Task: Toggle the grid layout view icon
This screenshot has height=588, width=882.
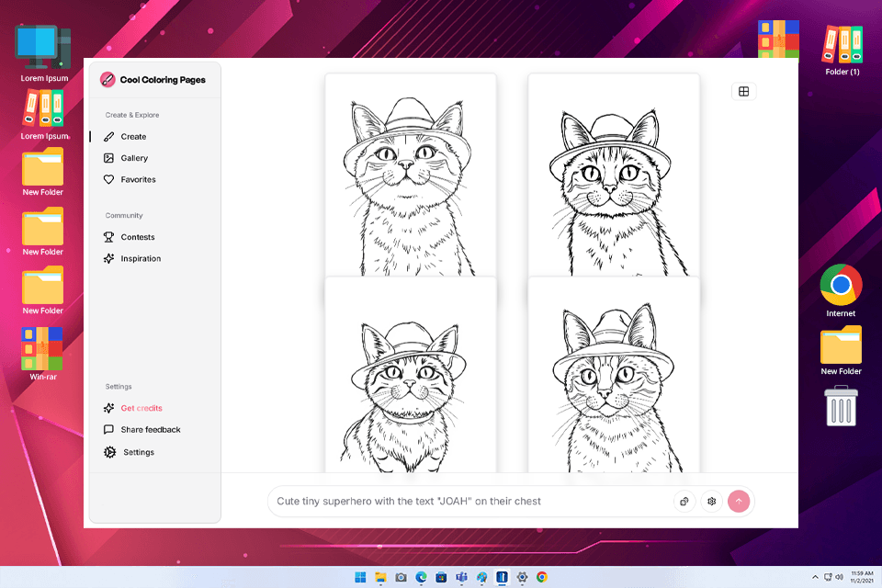Action: pos(743,91)
